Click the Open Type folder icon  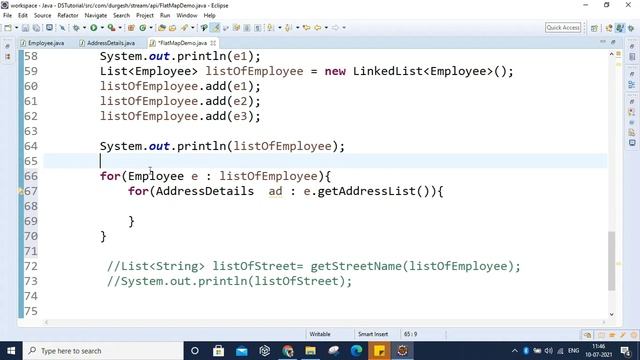[162, 28]
